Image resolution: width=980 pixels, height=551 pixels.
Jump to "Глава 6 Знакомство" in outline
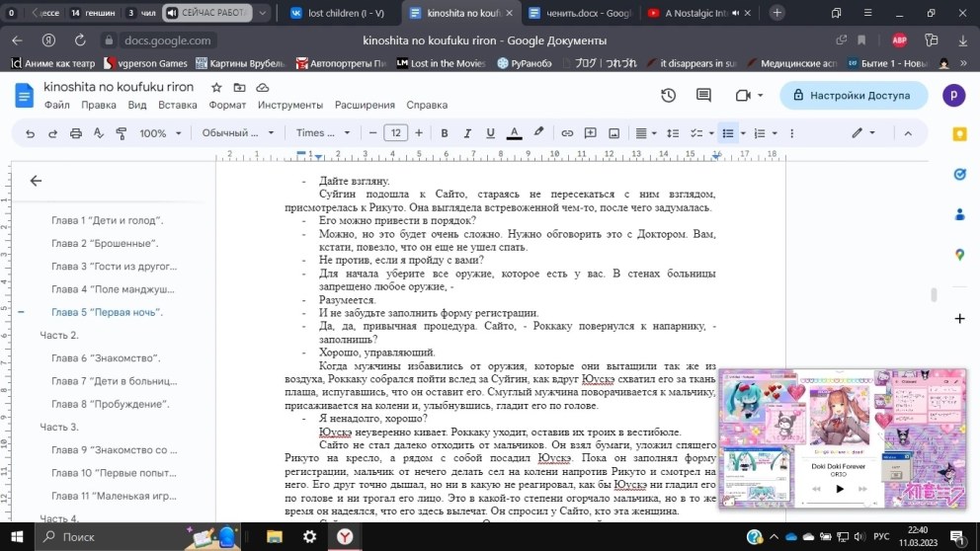coord(106,358)
